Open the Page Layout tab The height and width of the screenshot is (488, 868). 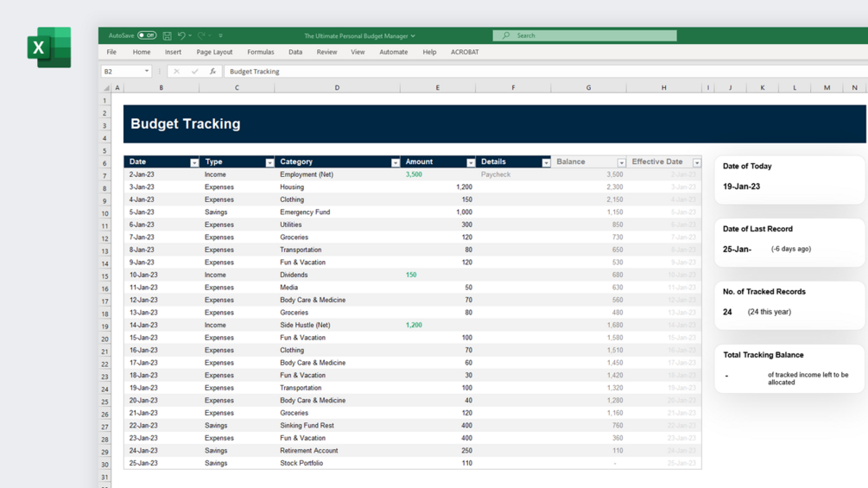point(214,52)
